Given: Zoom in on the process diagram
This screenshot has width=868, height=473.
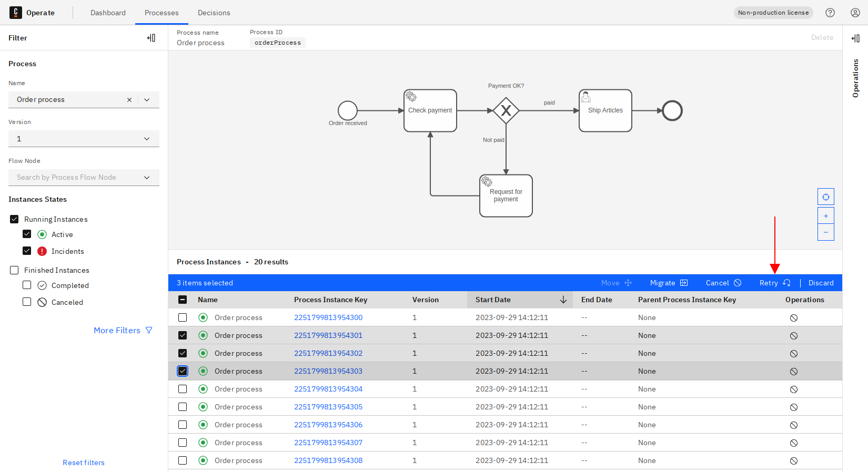Looking at the screenshot, I should [x=825, y=216].
